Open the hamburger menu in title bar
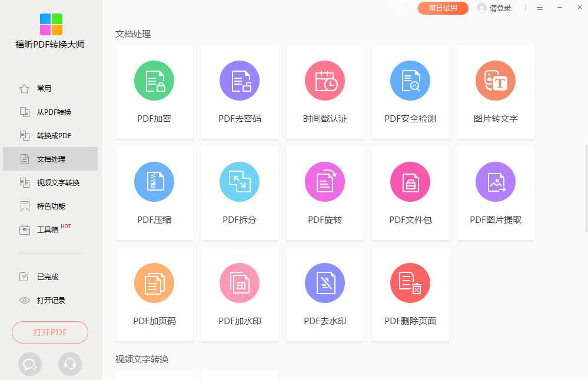 [540, 8]
